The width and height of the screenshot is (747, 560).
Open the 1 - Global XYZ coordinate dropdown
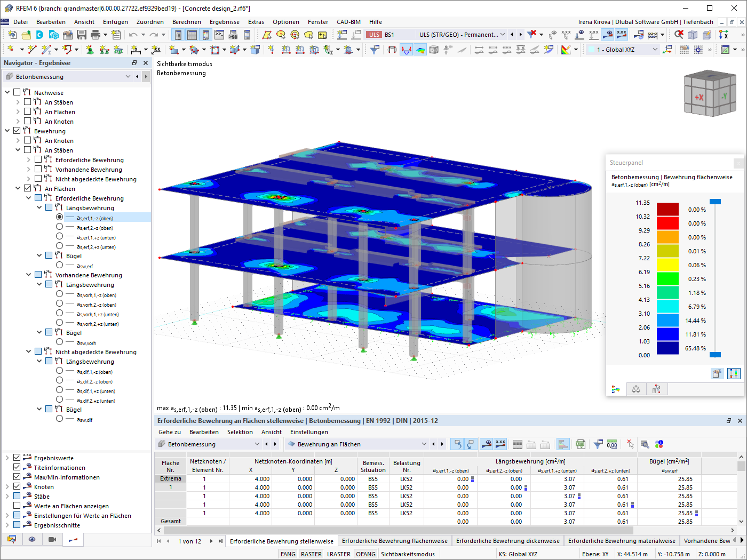(x=655, y=50)
